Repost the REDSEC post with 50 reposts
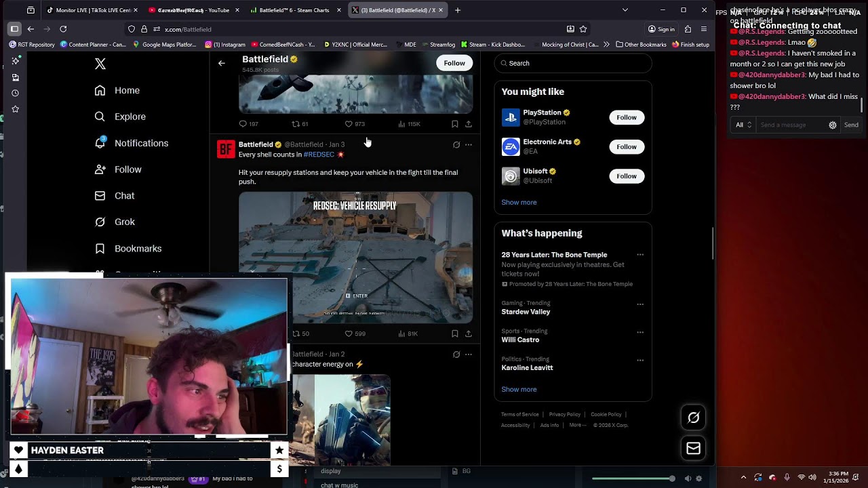 point(300,333)
